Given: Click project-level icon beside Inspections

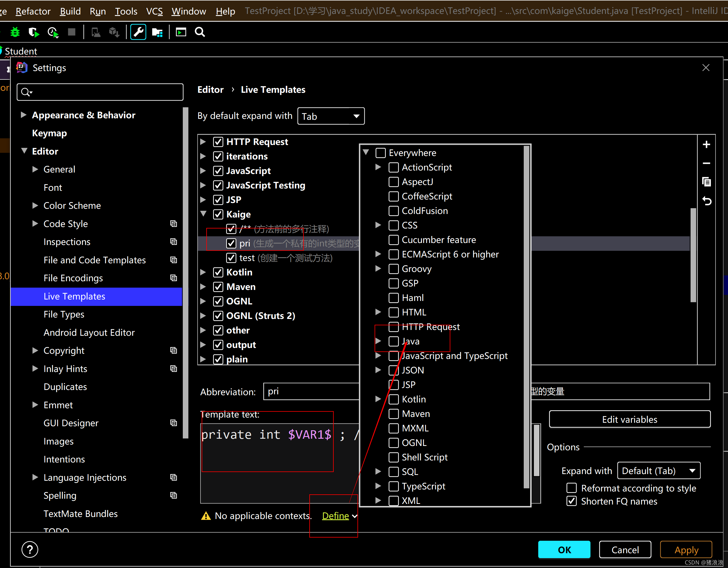Looking at the screenshot, I should [173, 242].
